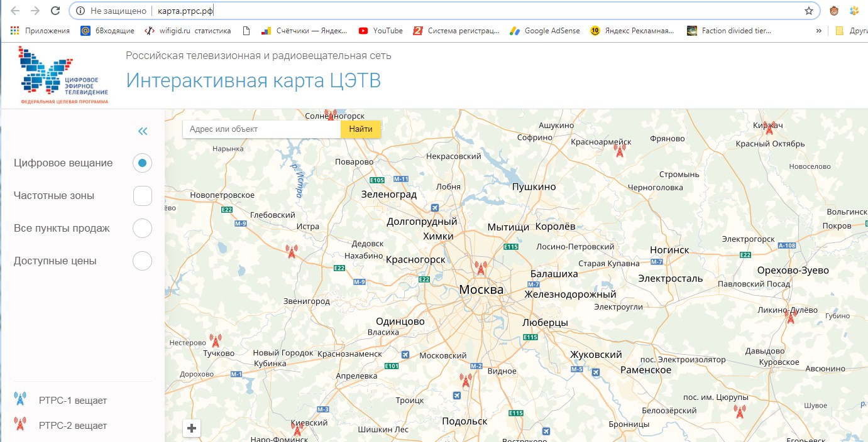The width and height of the screenshot is (868, 442).
Task: Select tower marker near Видное
Action: (466, 380)
